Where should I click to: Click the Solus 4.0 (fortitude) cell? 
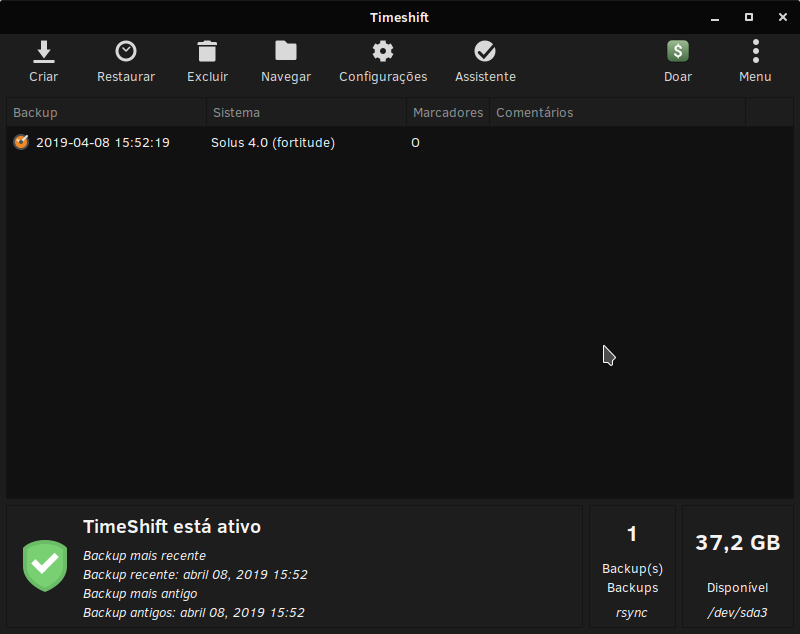(273, 143)
